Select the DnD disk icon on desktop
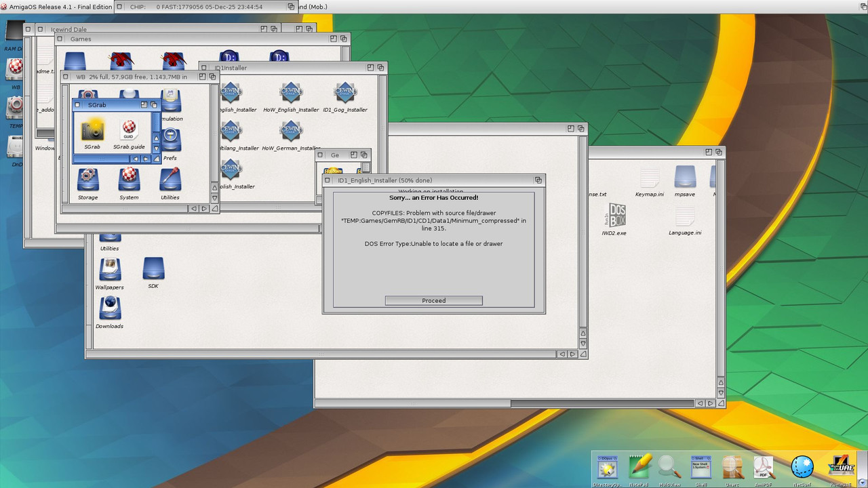This screenshot has height=488, width=868. (15, 146)
